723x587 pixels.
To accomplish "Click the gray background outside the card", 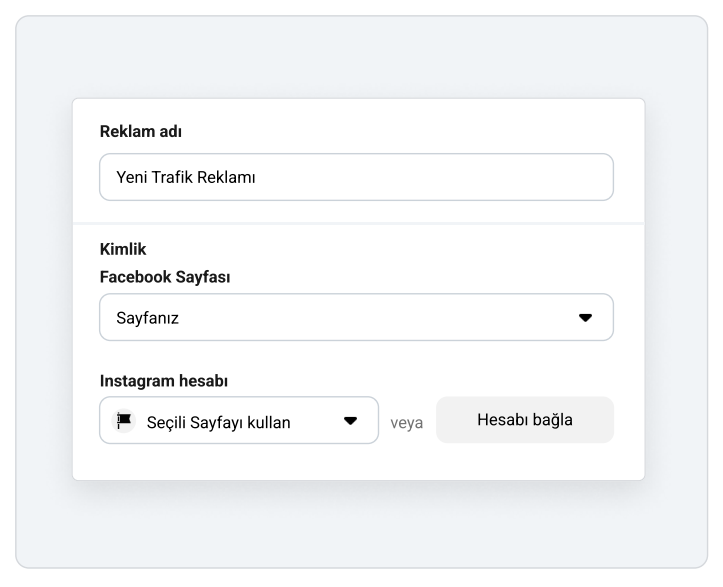I will tap(41, 295).
